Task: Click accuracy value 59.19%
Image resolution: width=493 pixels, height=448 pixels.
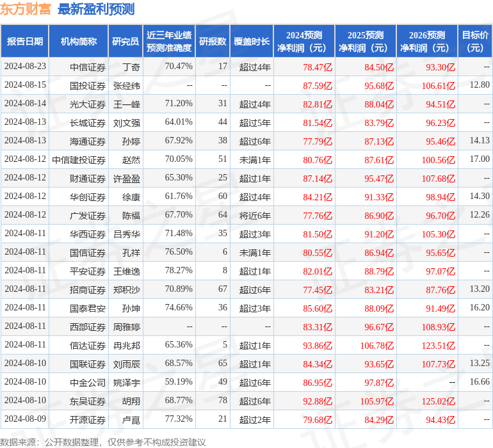Action: point(179,381)
